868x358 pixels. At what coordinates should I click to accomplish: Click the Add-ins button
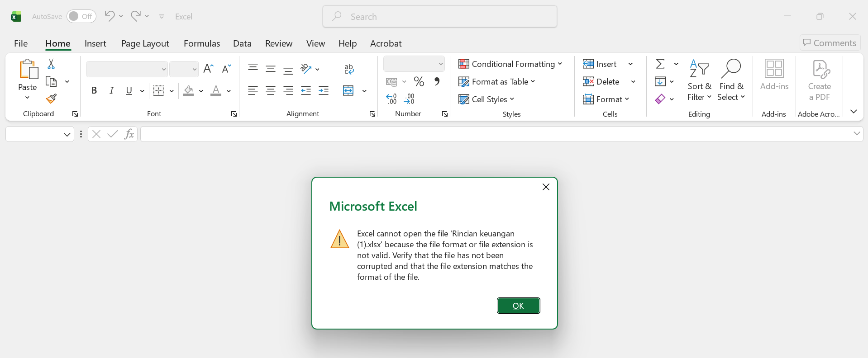coord(774,75)
